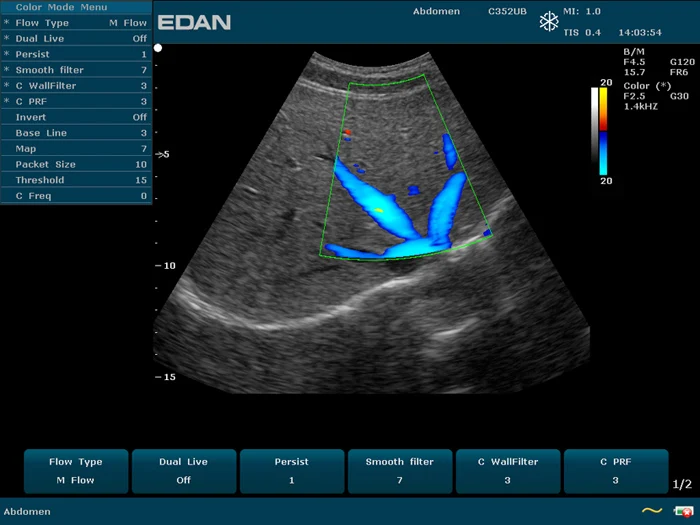Click the color Doppler velocity scale bar

(x=603, y=130)
